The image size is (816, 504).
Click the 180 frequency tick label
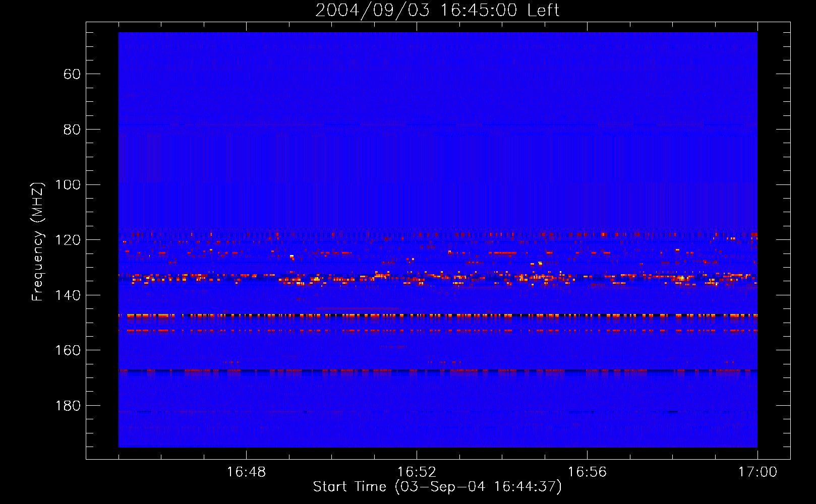68,406
